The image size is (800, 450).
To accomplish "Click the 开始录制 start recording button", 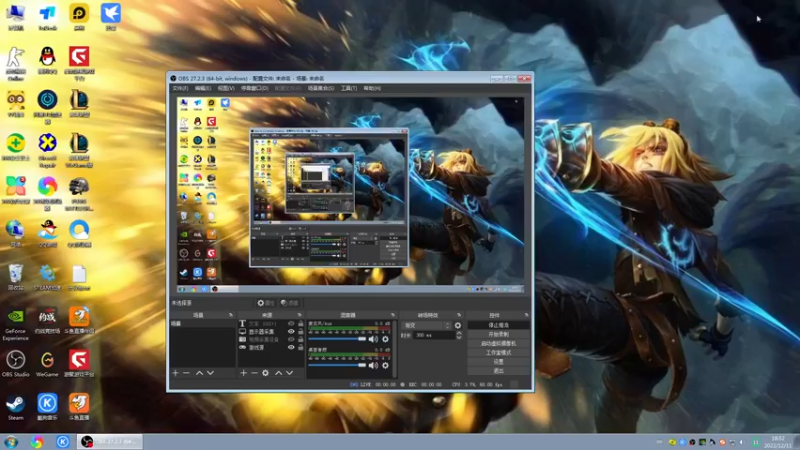I will tap(498, 334).
